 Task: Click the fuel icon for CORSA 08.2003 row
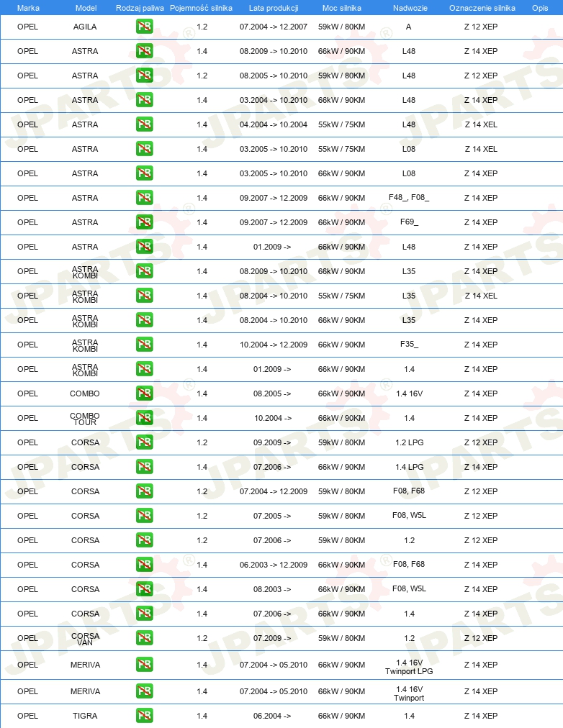point(145,589)
